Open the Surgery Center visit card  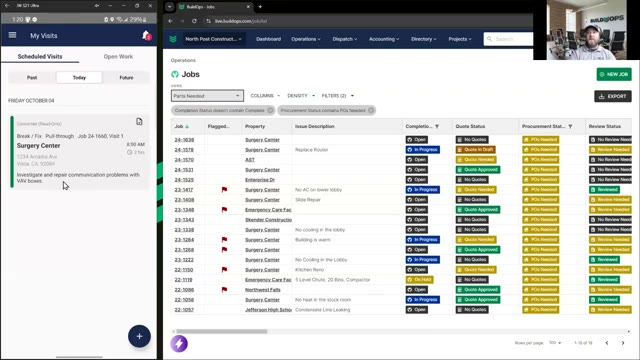click(80, 152)
